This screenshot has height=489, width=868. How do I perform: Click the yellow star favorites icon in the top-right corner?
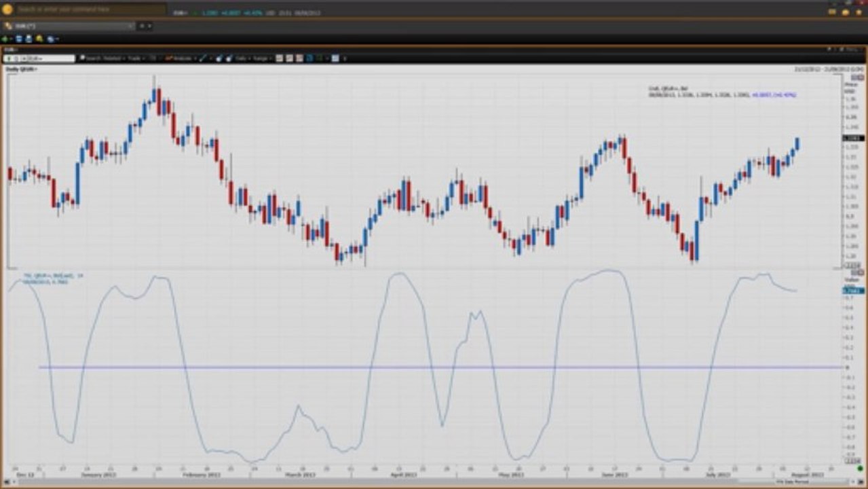pyautogui.click(x=858, y=11)
